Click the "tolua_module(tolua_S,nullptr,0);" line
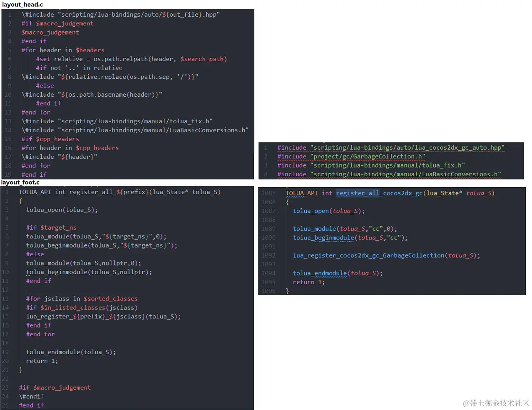The width and height of the screenshot is (532, 410). pos(84,263)
